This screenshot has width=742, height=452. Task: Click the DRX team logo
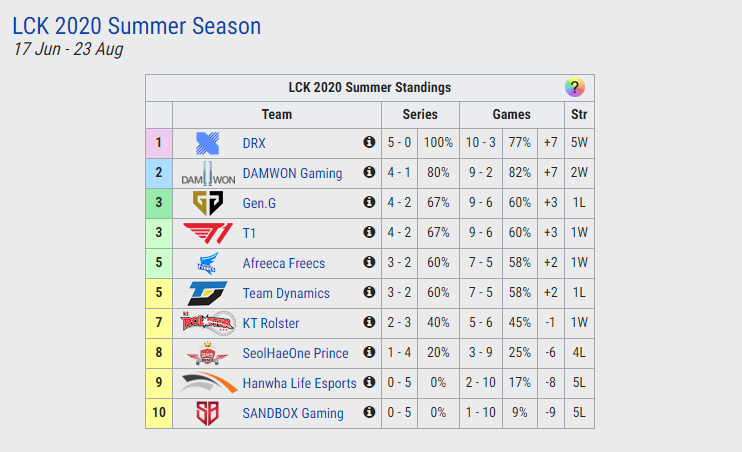click(x=207, y=143)
